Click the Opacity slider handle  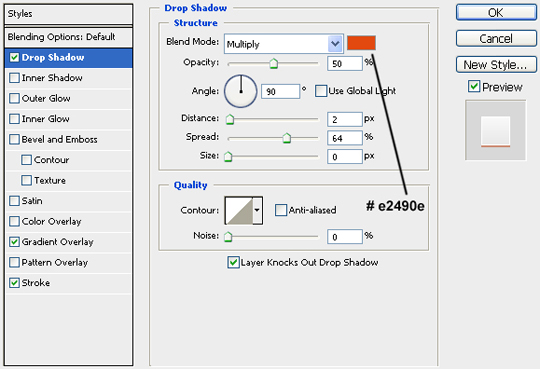pyautogui.click(x=273, y=63)
